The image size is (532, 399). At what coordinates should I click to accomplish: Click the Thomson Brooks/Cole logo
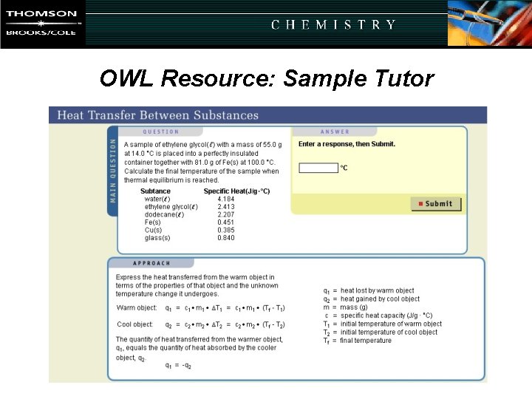pos(42,24)
